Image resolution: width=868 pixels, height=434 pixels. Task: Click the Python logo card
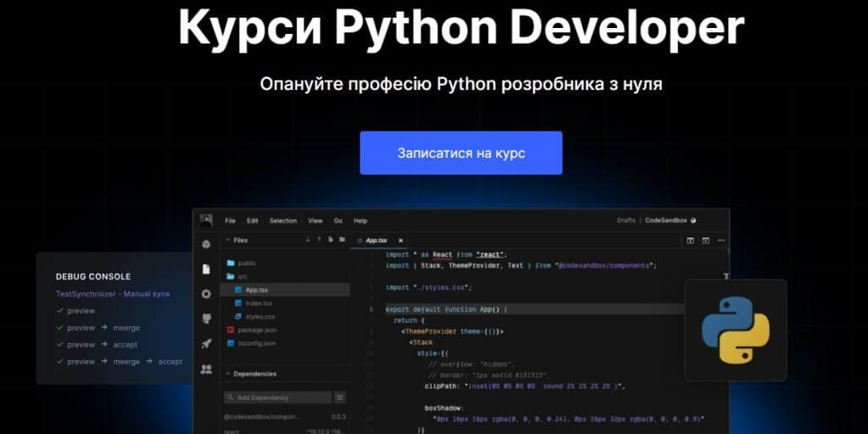[x=736, y=330]
